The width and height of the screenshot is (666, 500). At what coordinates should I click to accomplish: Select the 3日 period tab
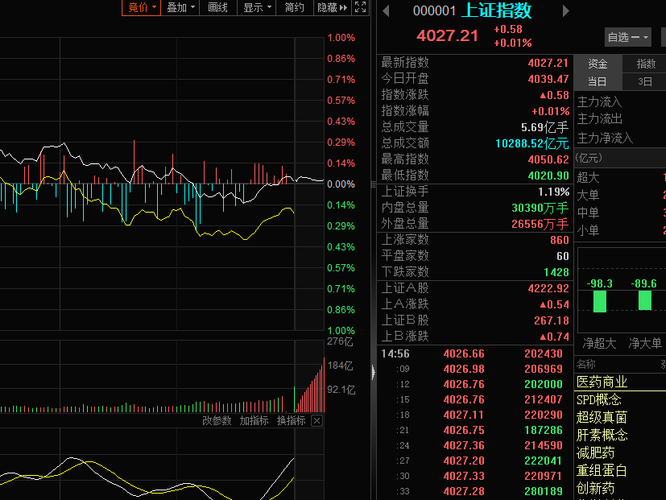[645, 81]
